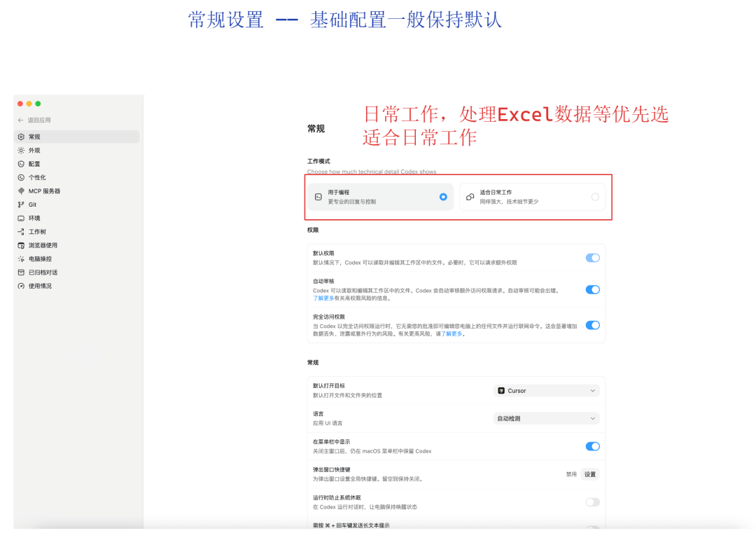Click the macOS green zoom button
The image size is (756, 545).
(38, 104)
